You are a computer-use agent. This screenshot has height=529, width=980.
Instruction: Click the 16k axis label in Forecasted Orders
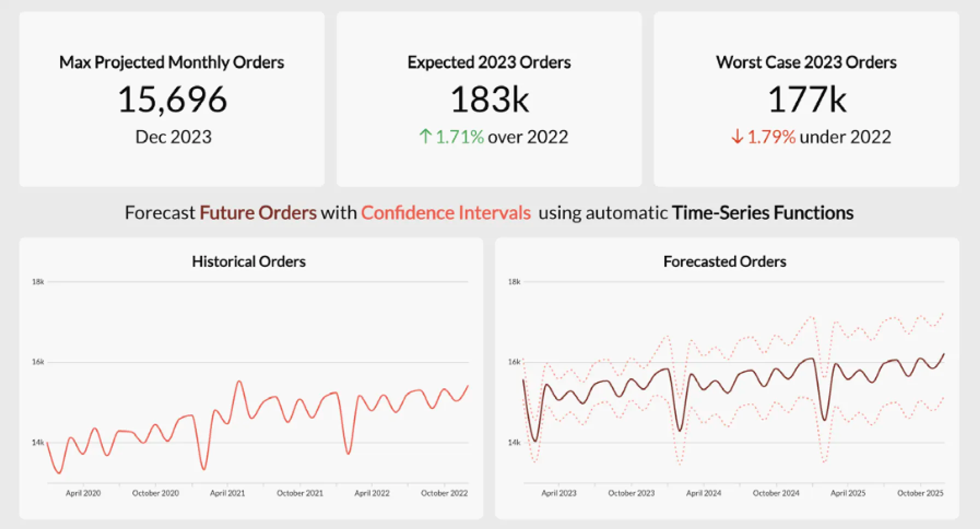[514, 362]
